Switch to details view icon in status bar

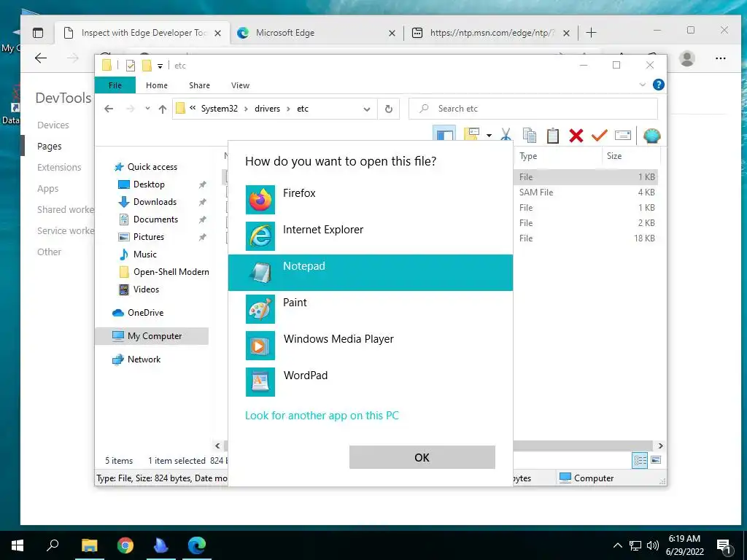(x=640, y=460)
